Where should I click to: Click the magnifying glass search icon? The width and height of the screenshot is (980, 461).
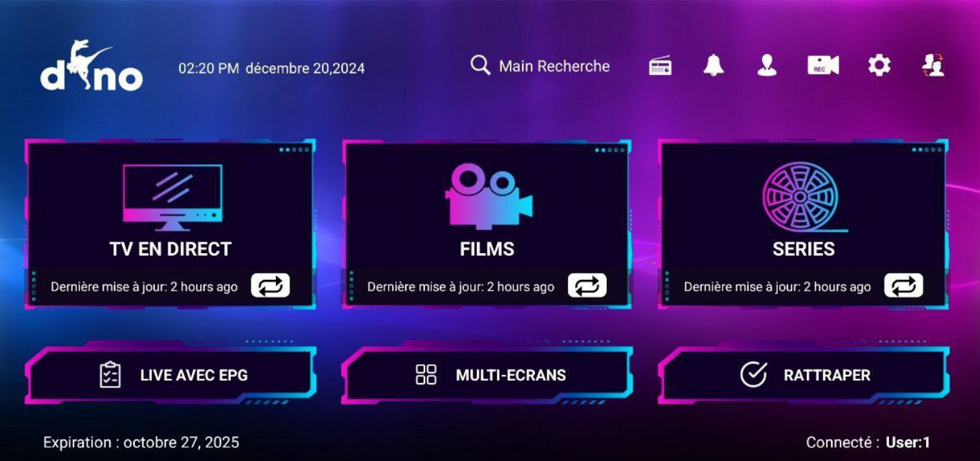pos(480,65)
